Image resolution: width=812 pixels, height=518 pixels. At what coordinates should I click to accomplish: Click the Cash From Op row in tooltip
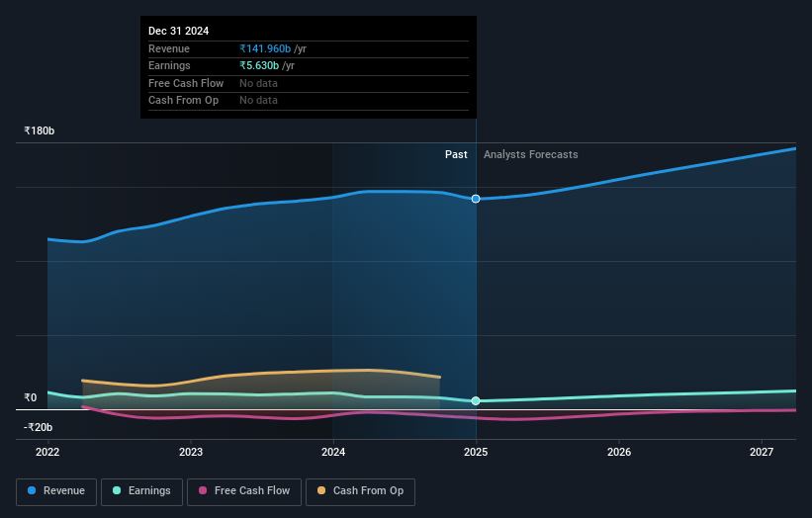(309, 101)
